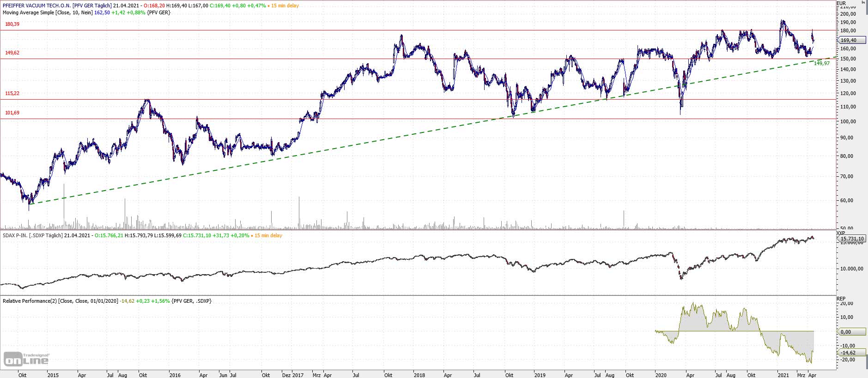Click the 101,69 horizontal line label
The image size is (868, 378).
[12, 113]
